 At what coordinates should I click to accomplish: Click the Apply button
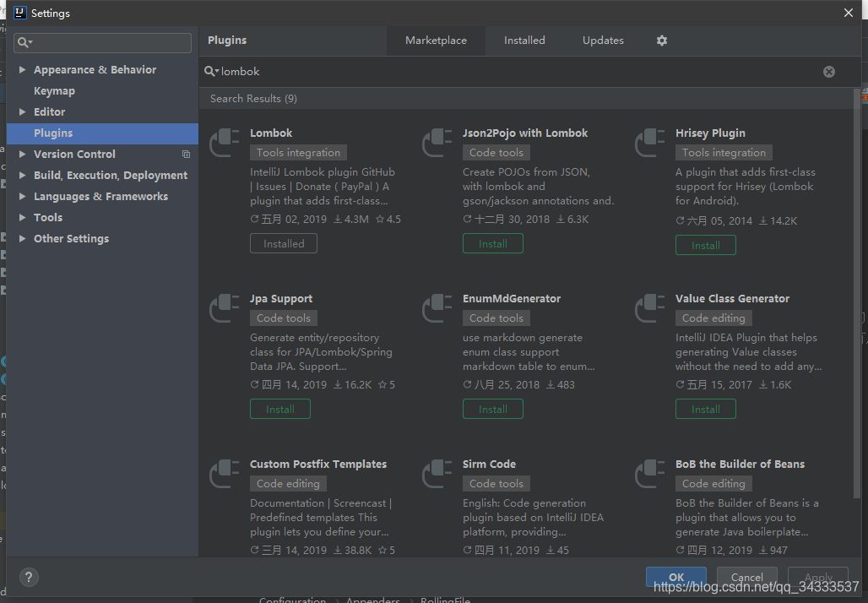pyautogui.click(x=817, y=577)
